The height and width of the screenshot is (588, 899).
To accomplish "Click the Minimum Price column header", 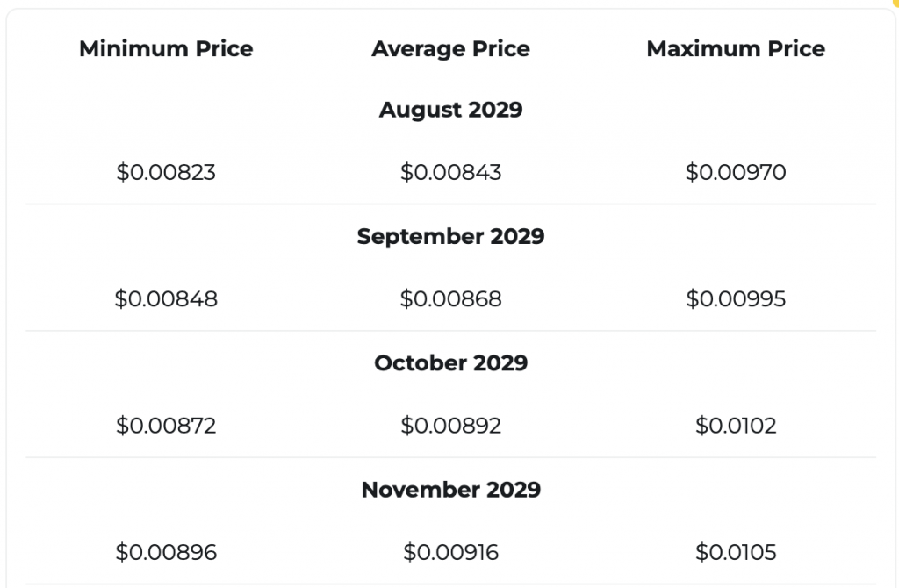I will [166, 49].
